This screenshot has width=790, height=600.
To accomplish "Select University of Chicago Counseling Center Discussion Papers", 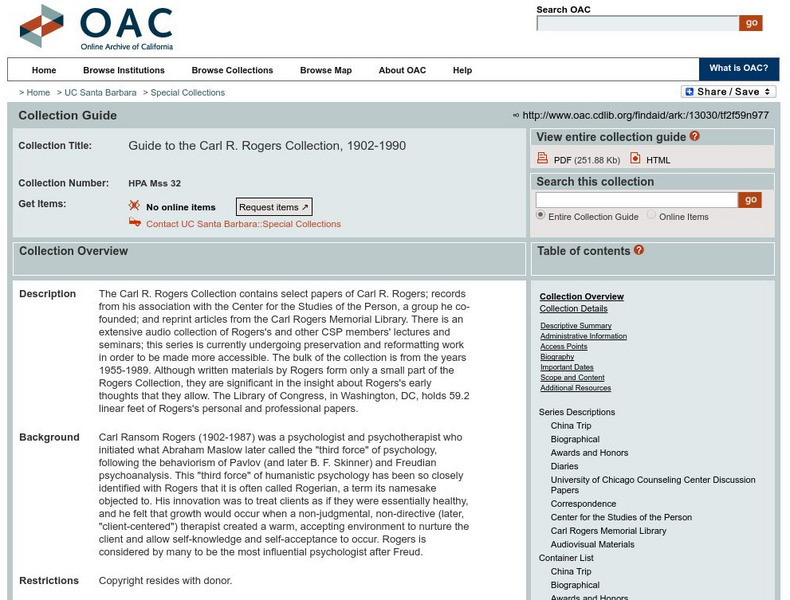I will (x=653, y=485).
